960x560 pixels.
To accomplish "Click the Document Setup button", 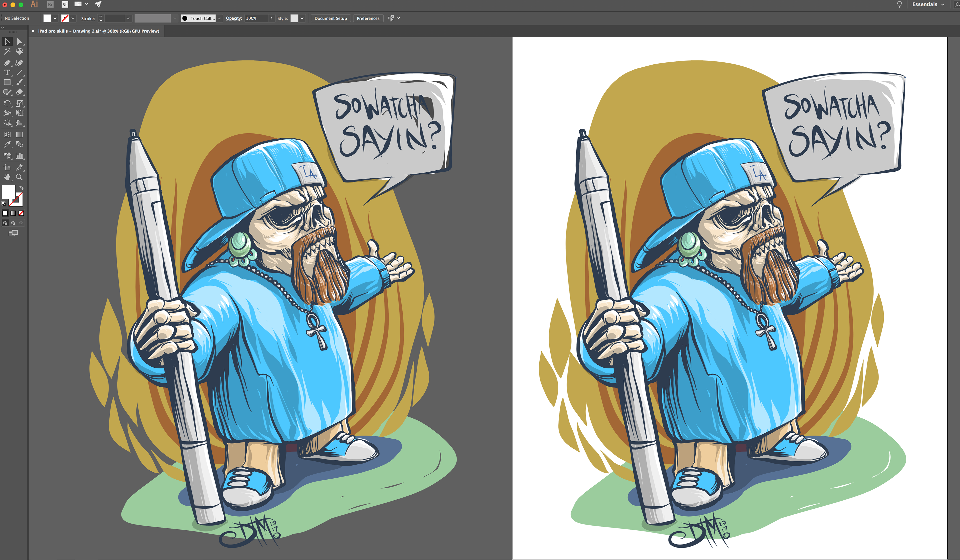I will pyautogui.click(x=331, y=18).
